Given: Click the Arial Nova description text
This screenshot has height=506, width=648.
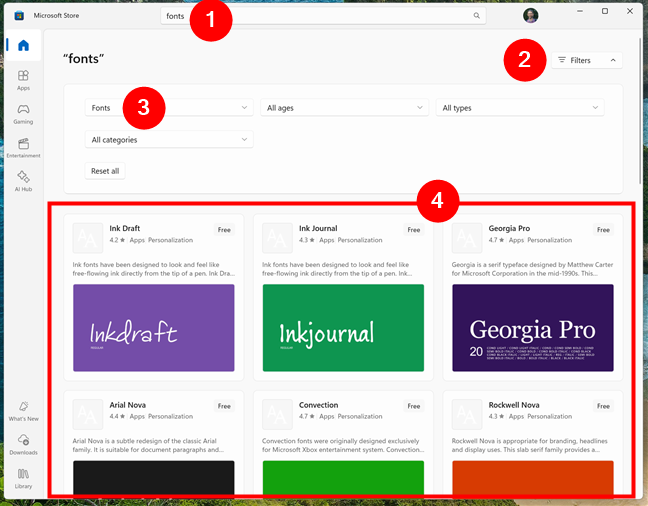Looking at the screenshot, I should (x=148, y=445).
